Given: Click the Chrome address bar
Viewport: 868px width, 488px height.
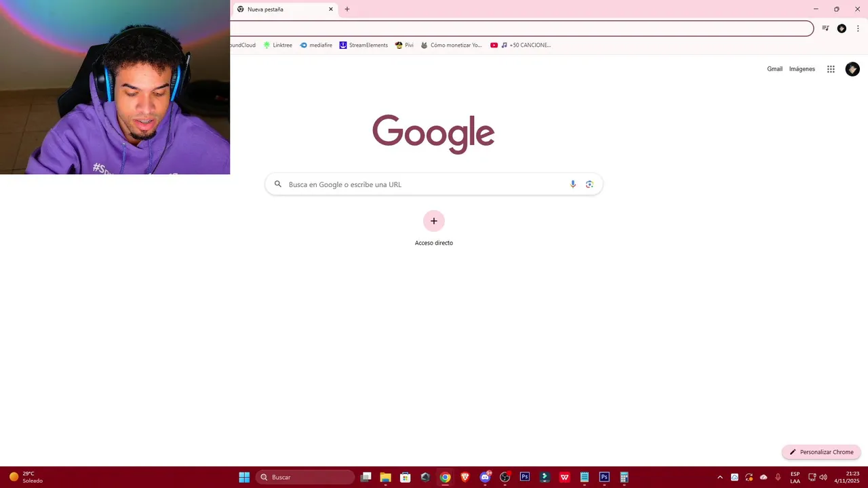Looking at the screenshot, I should (x=521, y=28).
